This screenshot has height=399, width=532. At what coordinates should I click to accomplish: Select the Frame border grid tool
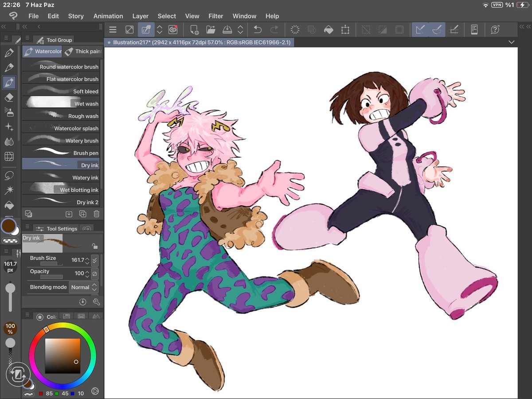coord(9,156)
